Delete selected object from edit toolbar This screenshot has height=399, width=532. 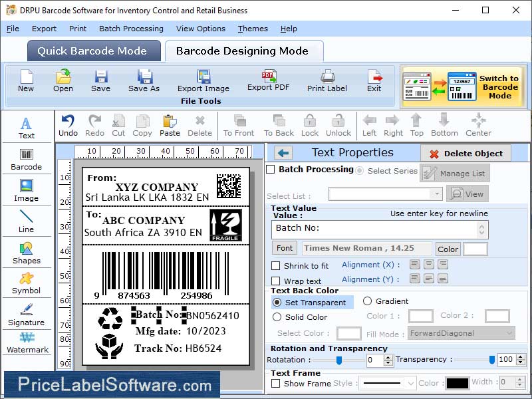[200, 126]
